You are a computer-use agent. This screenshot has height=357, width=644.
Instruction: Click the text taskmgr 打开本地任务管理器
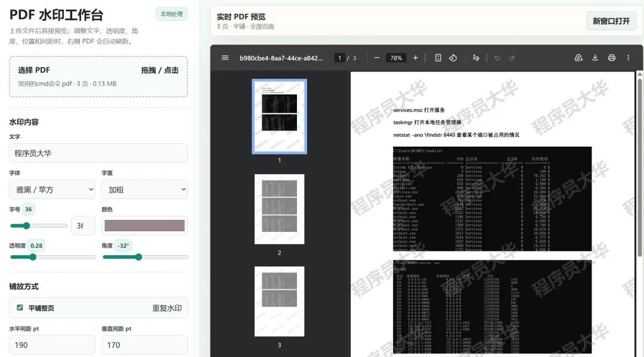(x=427, y=122)
